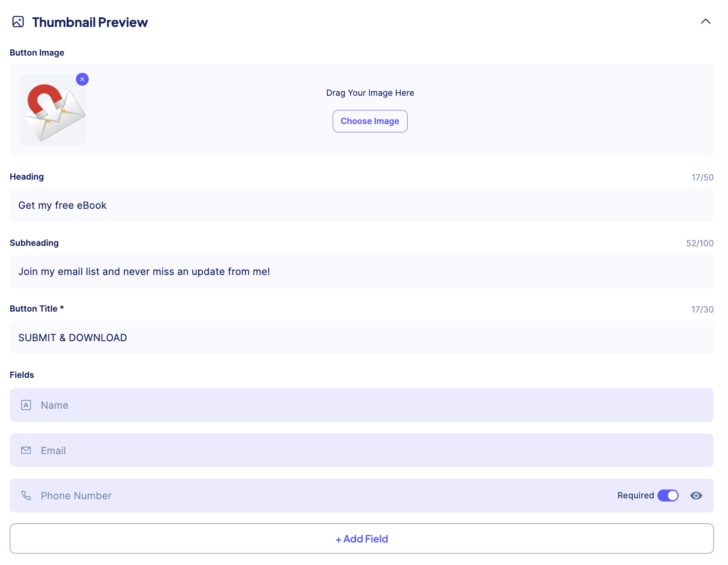728x565 pixels.
Task: Click the magnet envelope thumbnail image
Action: pos(53,110)
